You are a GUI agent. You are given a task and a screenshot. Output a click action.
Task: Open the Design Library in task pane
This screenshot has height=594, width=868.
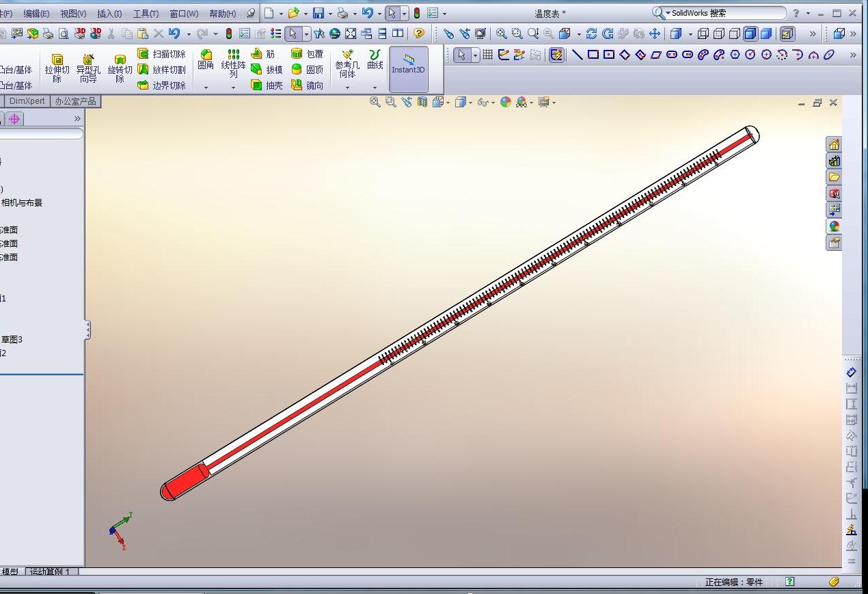[x=834, y=161]
